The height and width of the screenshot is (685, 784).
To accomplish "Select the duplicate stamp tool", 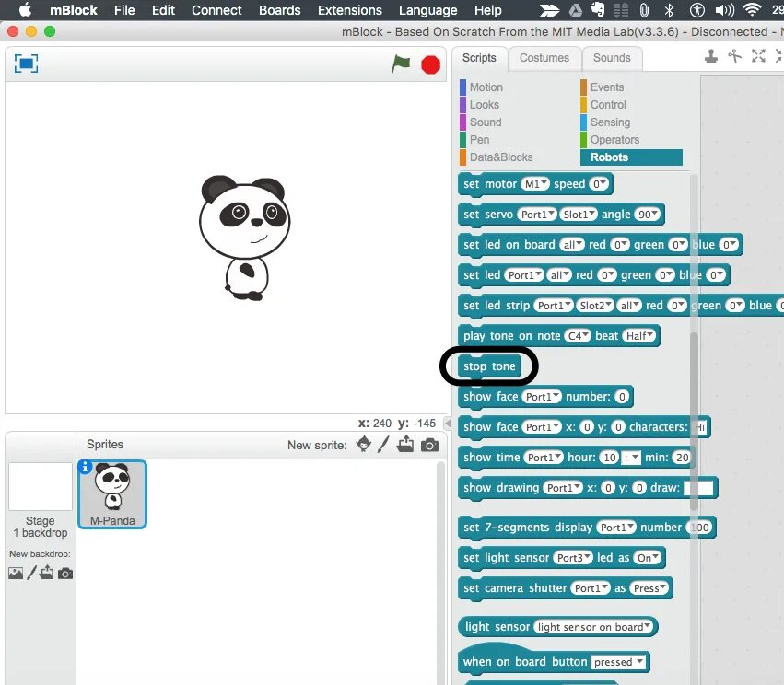I will click(x=711, y=56).
